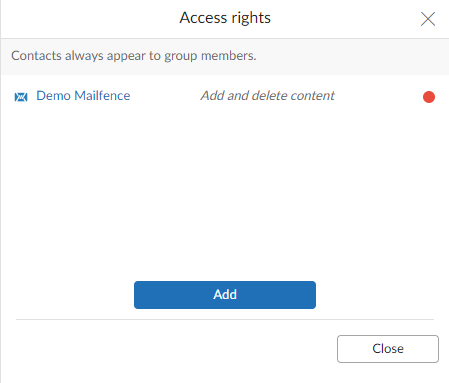Click the word 'rights' in the header
Image resolution: width=449 pixels, height=383 pixels.
251,19
